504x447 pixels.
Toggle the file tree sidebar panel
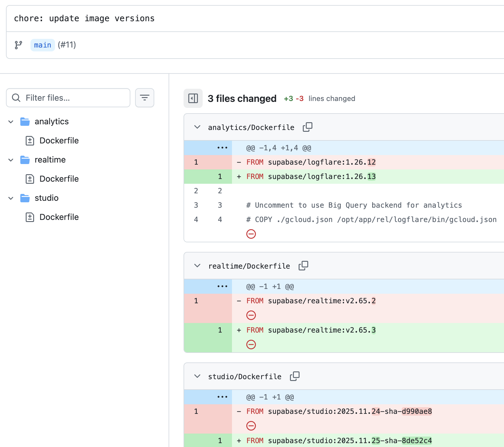pos(193,98)
